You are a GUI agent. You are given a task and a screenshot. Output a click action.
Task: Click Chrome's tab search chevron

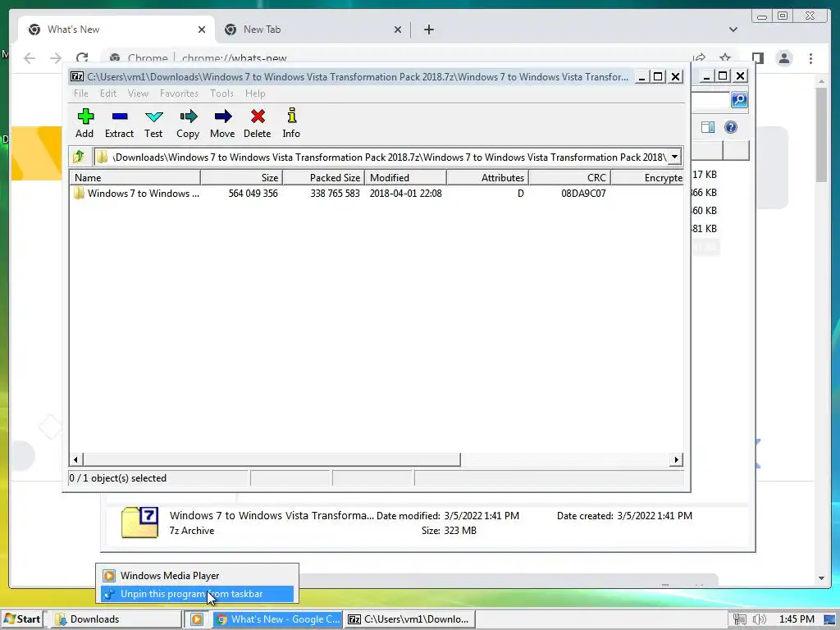coord(733,30)
